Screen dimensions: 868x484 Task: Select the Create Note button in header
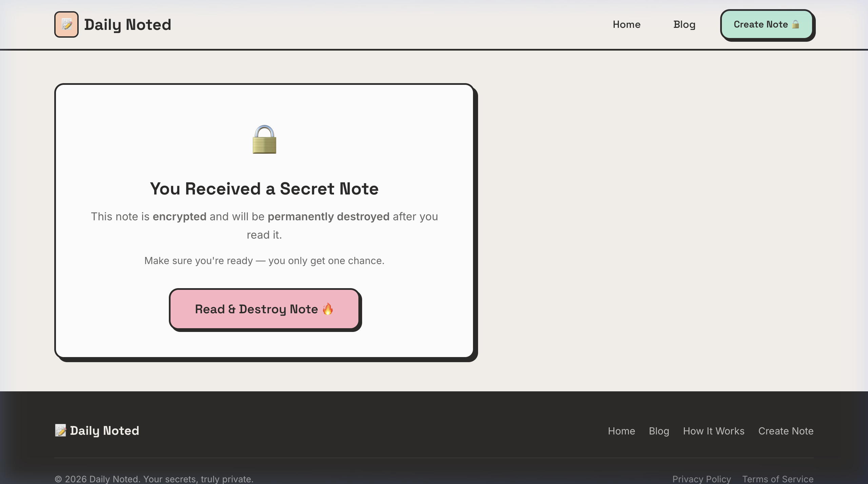tap(767, 24)
